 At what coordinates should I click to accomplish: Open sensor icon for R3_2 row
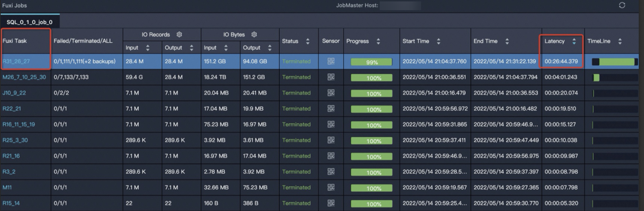click(x=331, y=172)
